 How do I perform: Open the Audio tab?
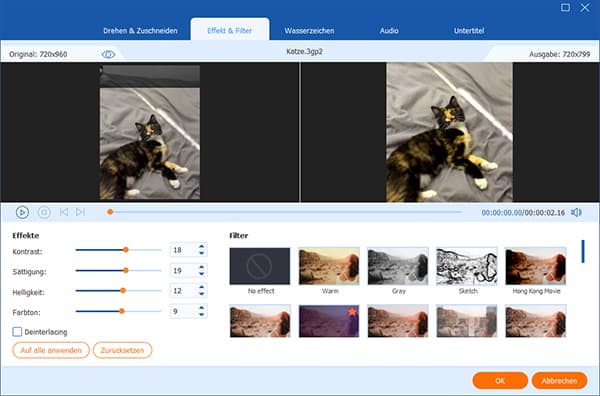(389, 31)
